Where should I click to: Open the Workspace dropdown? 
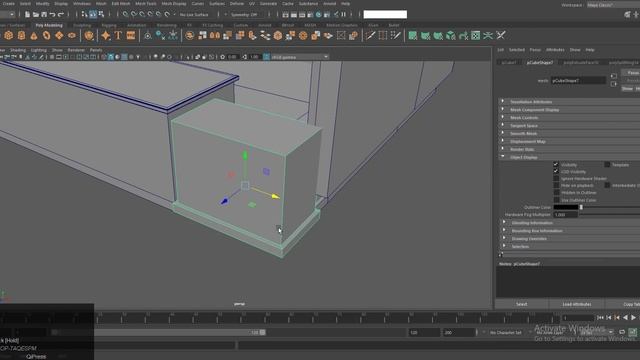click(613, 5)
